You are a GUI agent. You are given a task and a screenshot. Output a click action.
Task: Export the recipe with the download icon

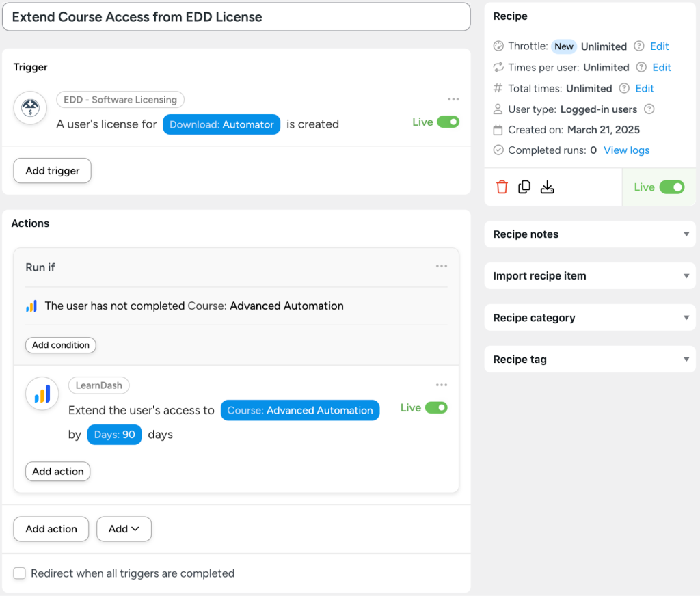(x=547, y=187)
